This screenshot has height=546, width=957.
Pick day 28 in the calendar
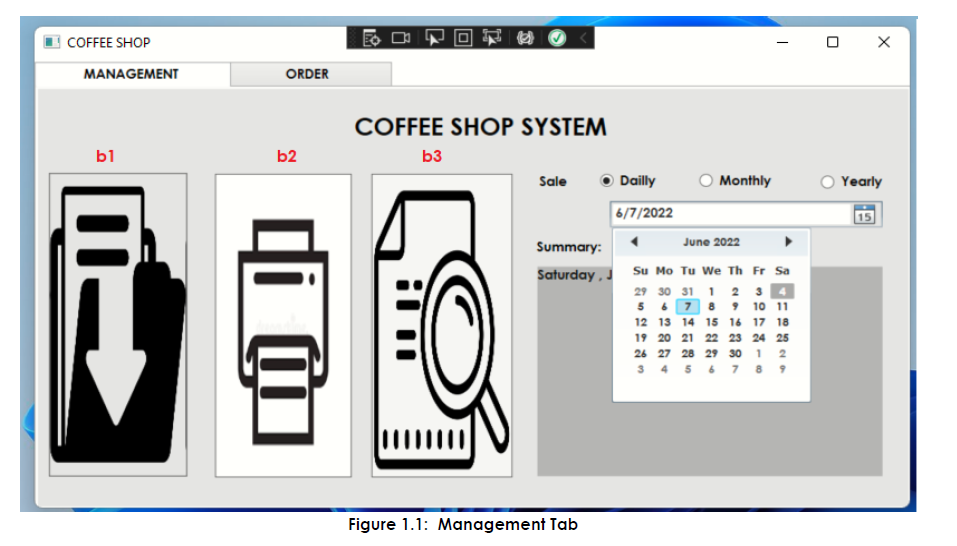(x=688, y=354)
